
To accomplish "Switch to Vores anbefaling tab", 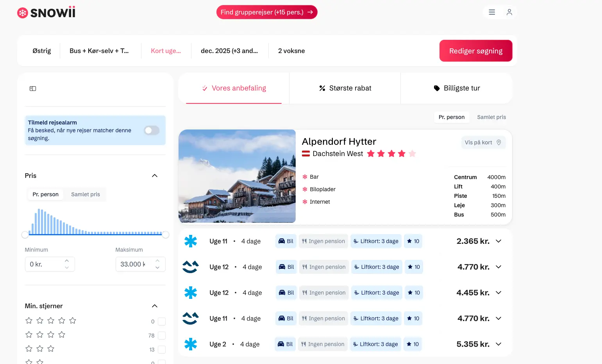I will click(234, 88).
